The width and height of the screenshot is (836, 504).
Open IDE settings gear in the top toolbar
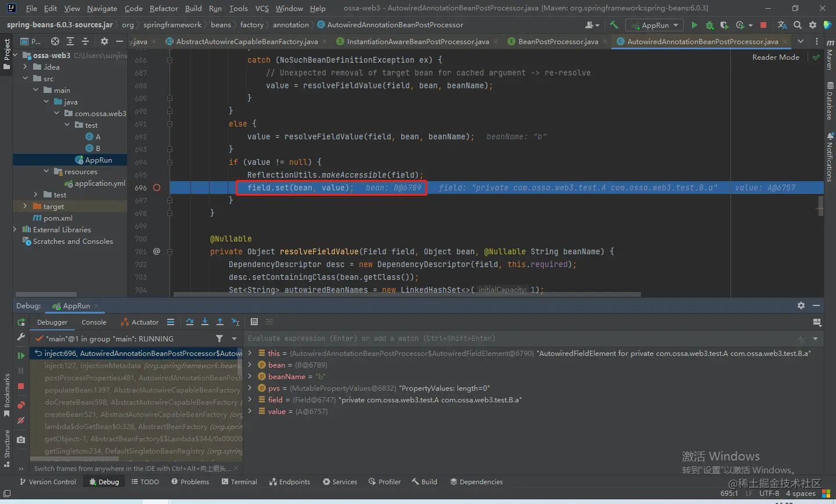click(813, 25)
